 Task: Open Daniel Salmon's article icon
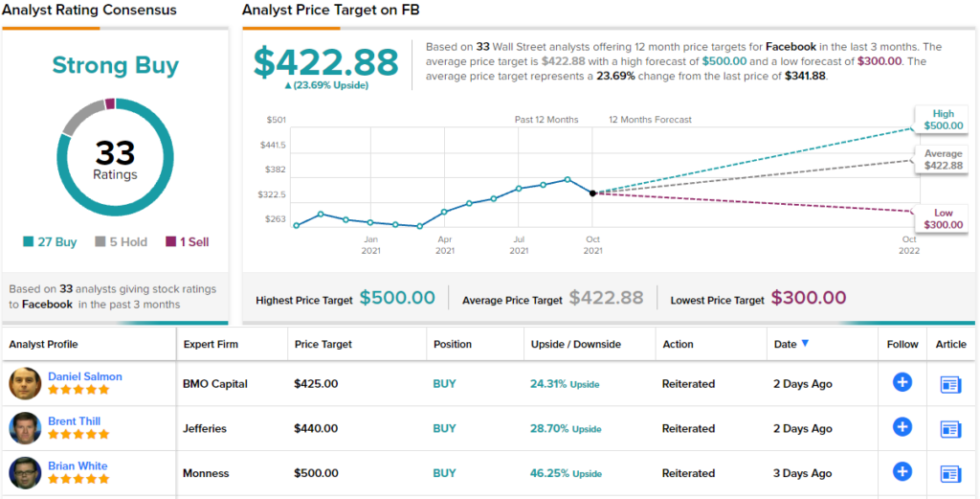tap(950, 384)
